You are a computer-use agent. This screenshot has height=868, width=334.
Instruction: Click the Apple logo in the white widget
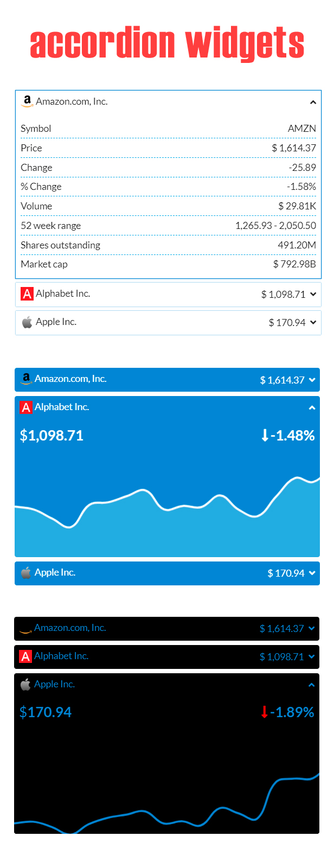27,322
